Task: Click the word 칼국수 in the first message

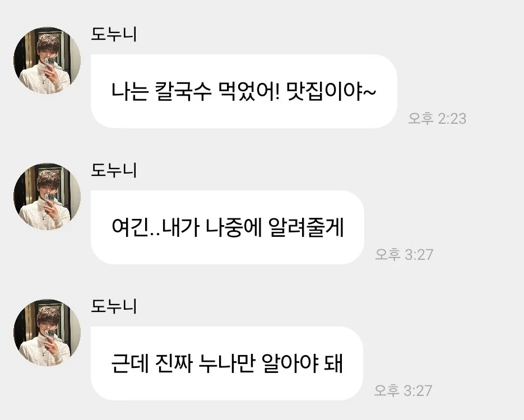Action: pyautogui.click(x=183, y=91)
